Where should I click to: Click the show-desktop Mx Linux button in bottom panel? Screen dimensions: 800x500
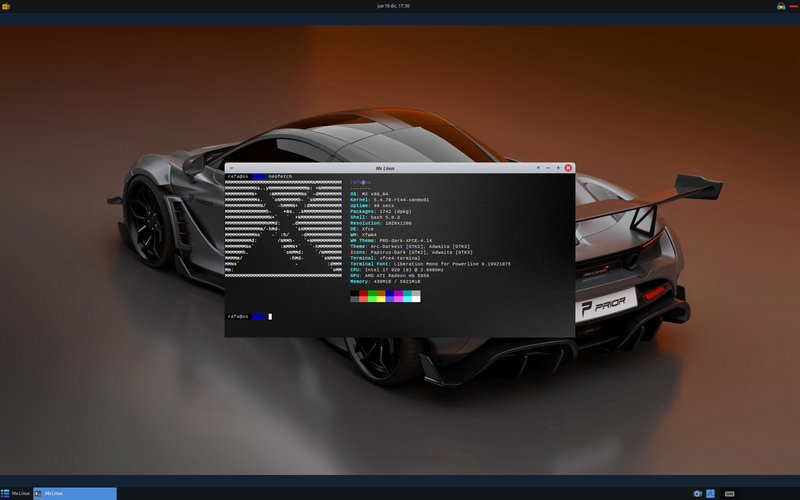[x=16, y=493]
